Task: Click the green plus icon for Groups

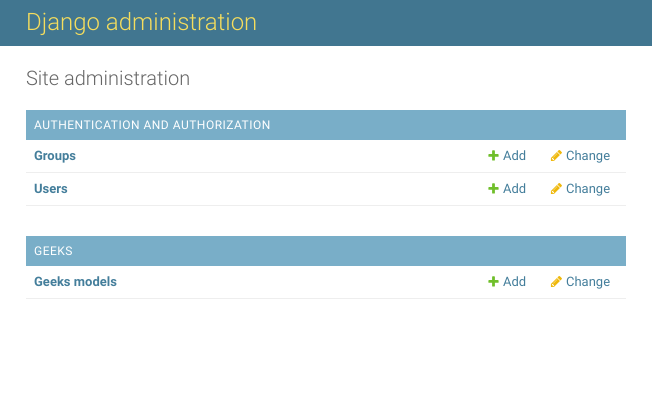Action: pyautogui.click(x=493, y=155)
